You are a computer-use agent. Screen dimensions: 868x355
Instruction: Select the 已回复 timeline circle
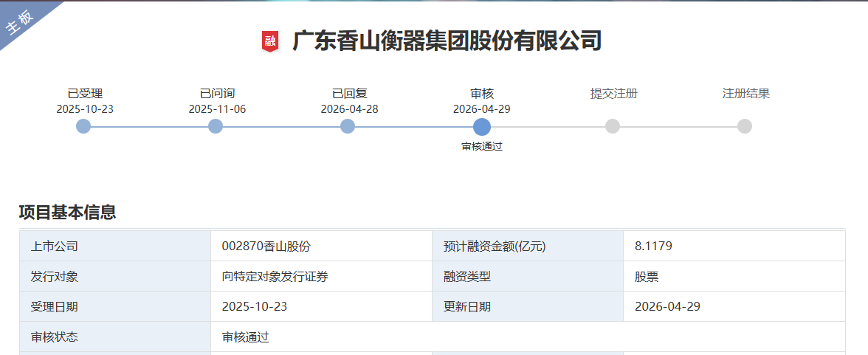[x=348, y=126]
